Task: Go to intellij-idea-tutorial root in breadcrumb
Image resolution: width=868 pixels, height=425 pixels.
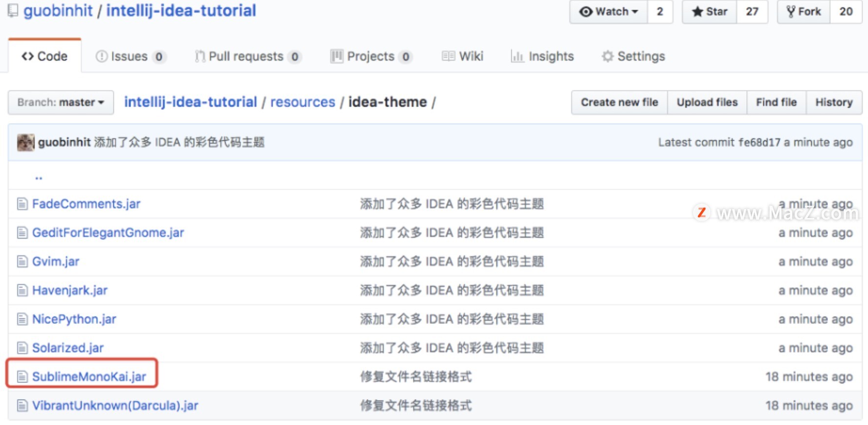Action: (191, 102)
